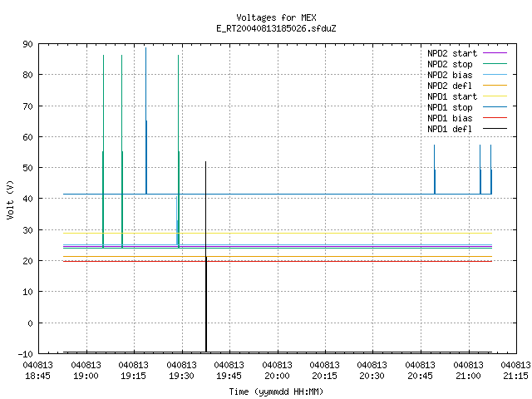Select the "NPD1 bias" legend label
Screen dimensions: 532x399
(450, 118)
